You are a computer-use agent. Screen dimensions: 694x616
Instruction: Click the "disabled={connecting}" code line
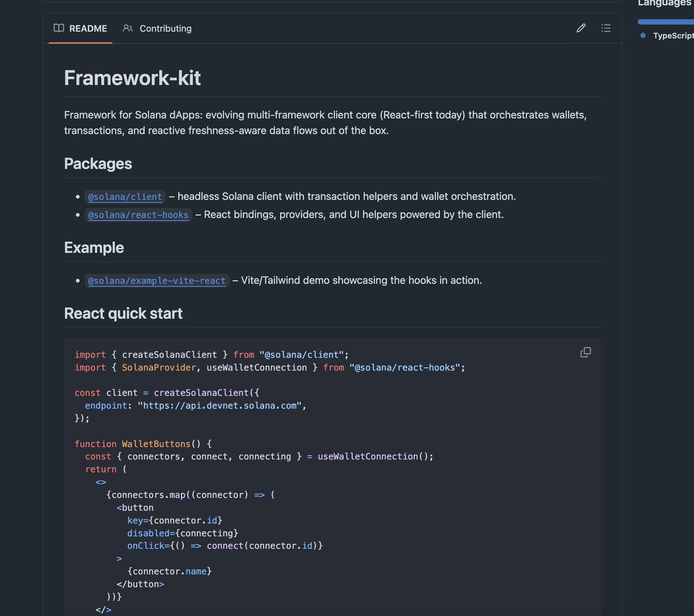183,533
